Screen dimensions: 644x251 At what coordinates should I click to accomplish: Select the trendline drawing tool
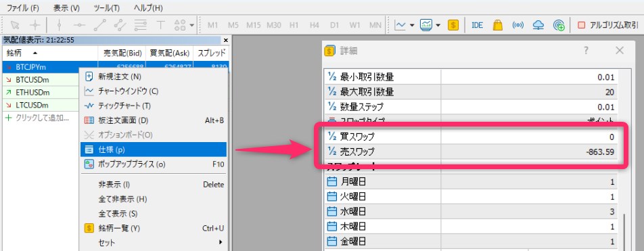(99, 25)
